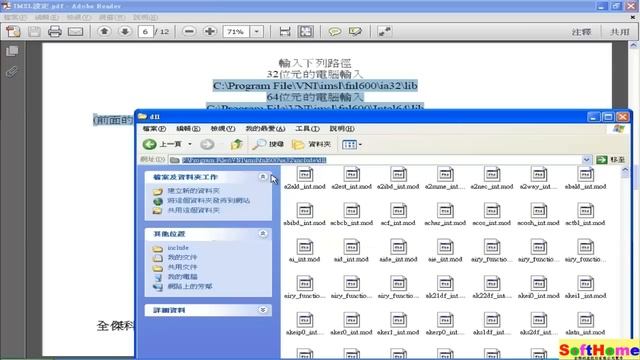Select the a2est_int.mod file
640x360 pixels.
coord(351,179)
